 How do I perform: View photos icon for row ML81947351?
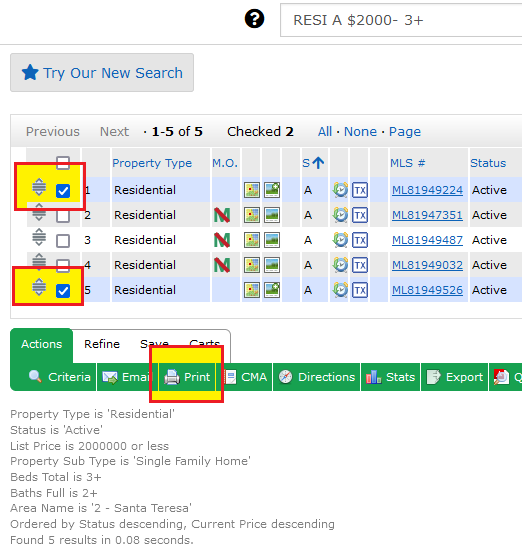[x=272, y=215]
